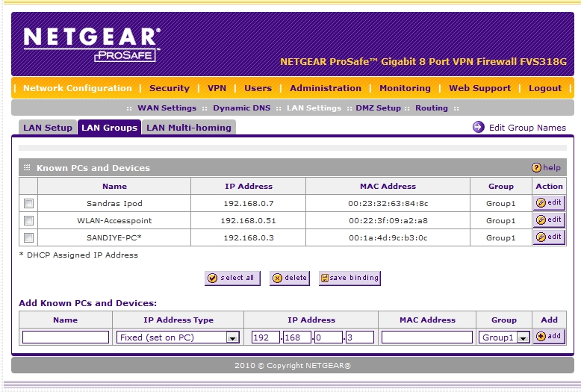The width and height of the screenshot is (581, 392).
Task: Go to Dynamic DNS submenu
Action: coord(242,108)
